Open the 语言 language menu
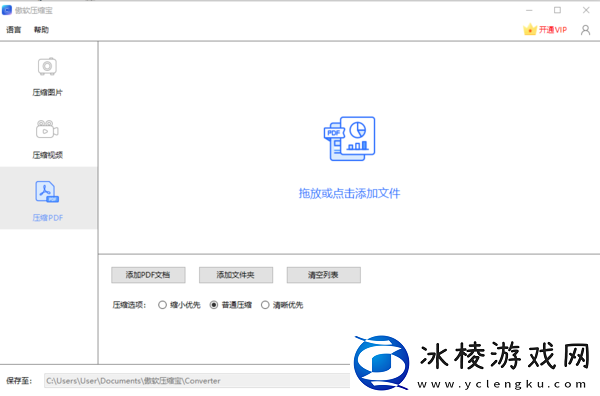The width and height of the screenshot is (600, 396). pos(14,29)
